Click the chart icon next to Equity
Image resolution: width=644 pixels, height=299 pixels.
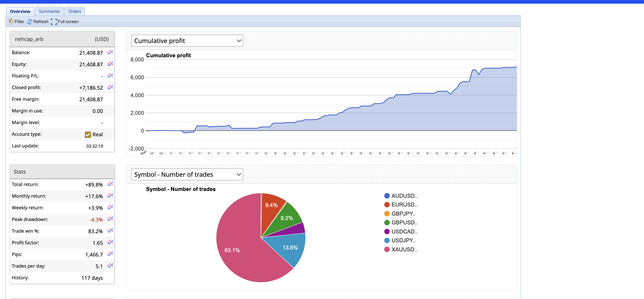click(x=110, y=64)
